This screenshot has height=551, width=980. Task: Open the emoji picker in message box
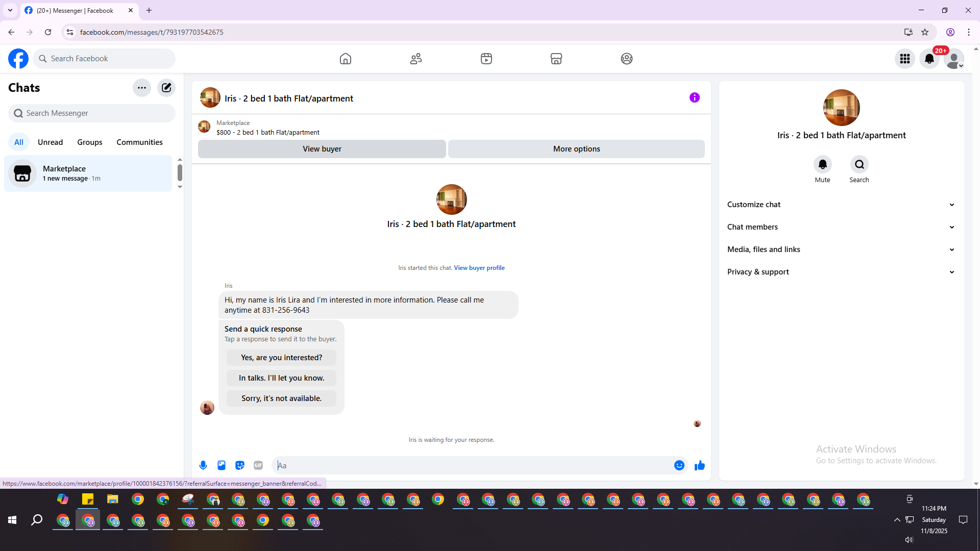(x=679, y=465)
